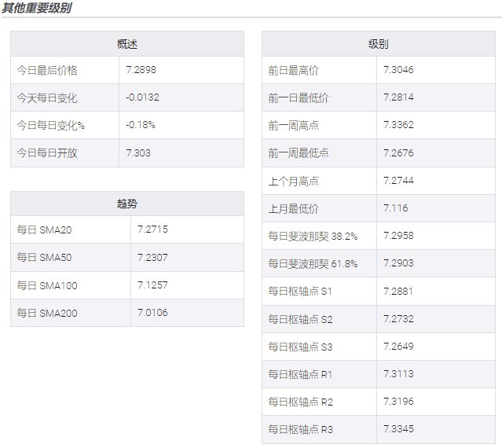Screen dimensions: 502x448
Task: Select the 每日 SMA200 value 7.0106
Action: 152,313
